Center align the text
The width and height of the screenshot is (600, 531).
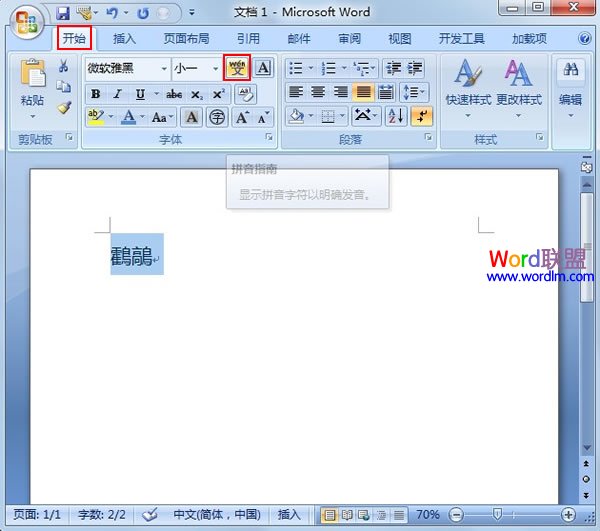click(318, 92)
